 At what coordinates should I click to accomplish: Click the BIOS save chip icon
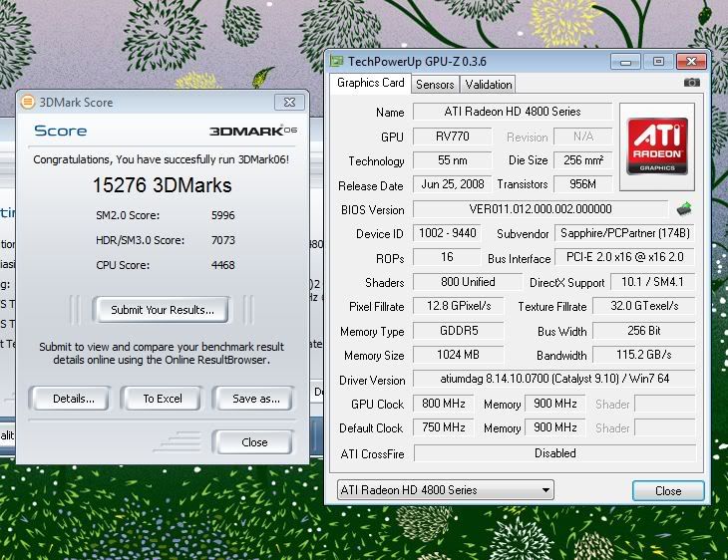tap(684, 209)
